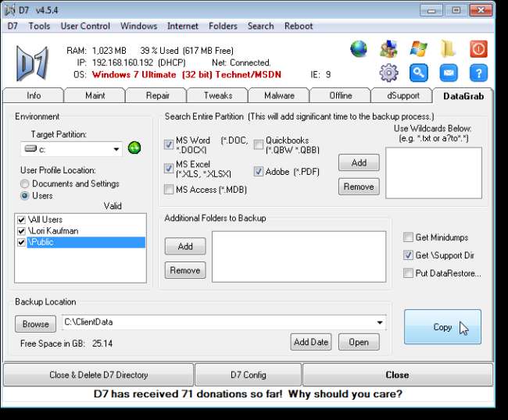Open the Reboot menu
The width and height of the screenshot is (508, 420).
[299, 26]
